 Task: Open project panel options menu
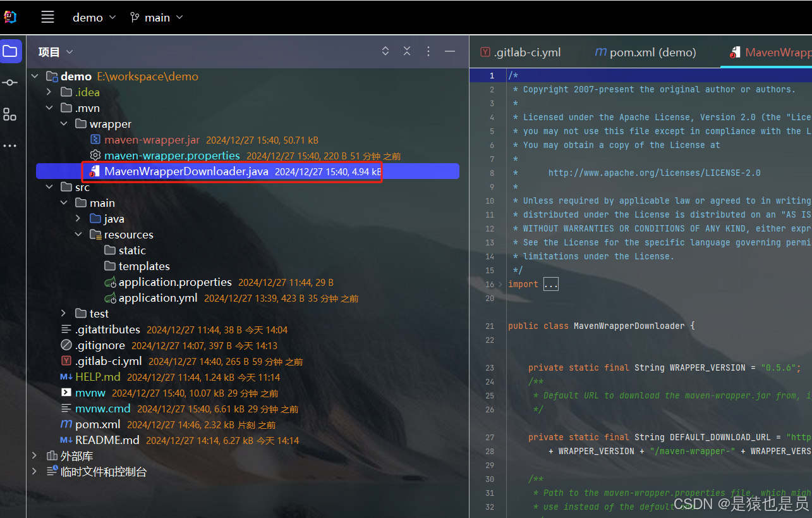428,51
